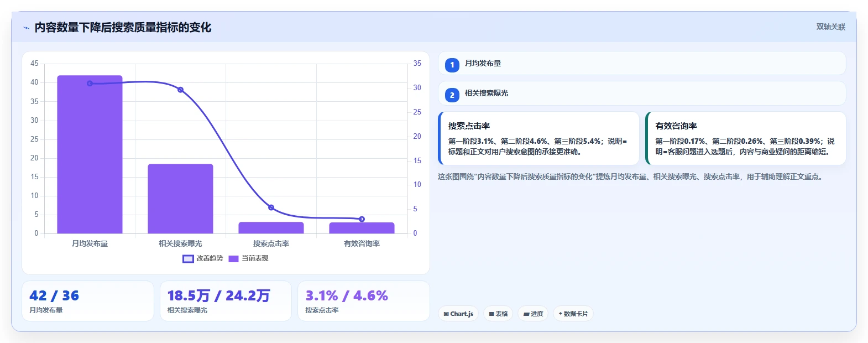Click the trend line point above 有效咨询率
Viewport: 868px width, 343px height.
(362, 219)
